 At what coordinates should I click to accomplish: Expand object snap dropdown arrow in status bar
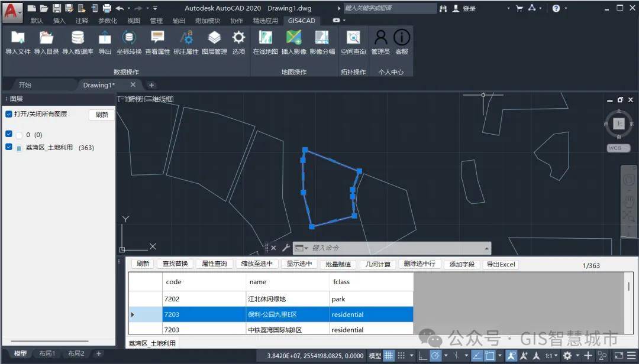(499, 356)
